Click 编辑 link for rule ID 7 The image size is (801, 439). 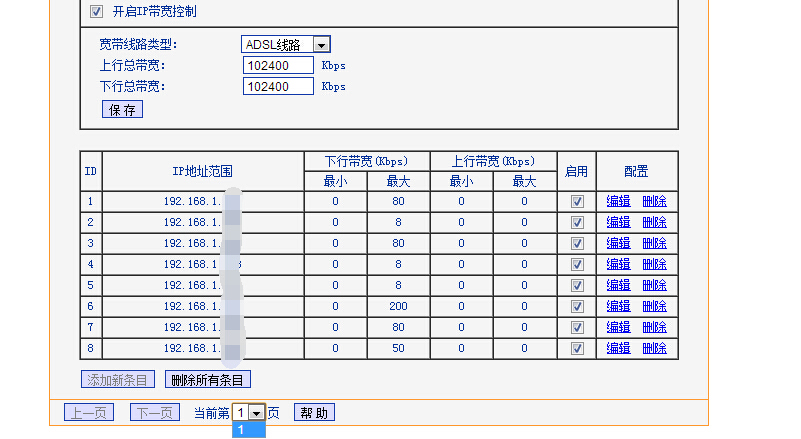(x=618, y=327)
